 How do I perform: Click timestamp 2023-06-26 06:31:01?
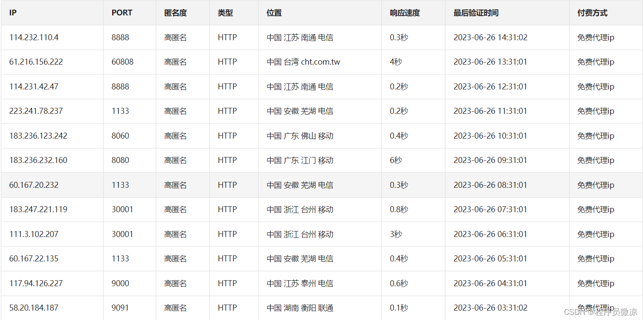tap(490, 234)
